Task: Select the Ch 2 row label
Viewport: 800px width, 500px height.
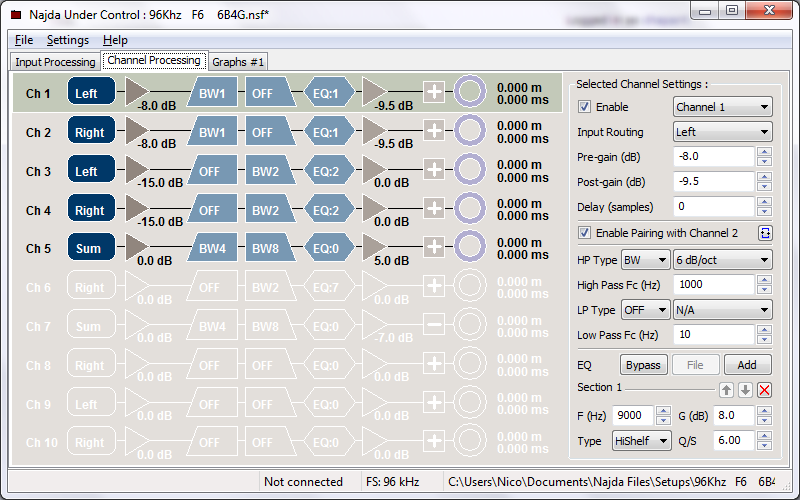Action: (x=38, y=133)
